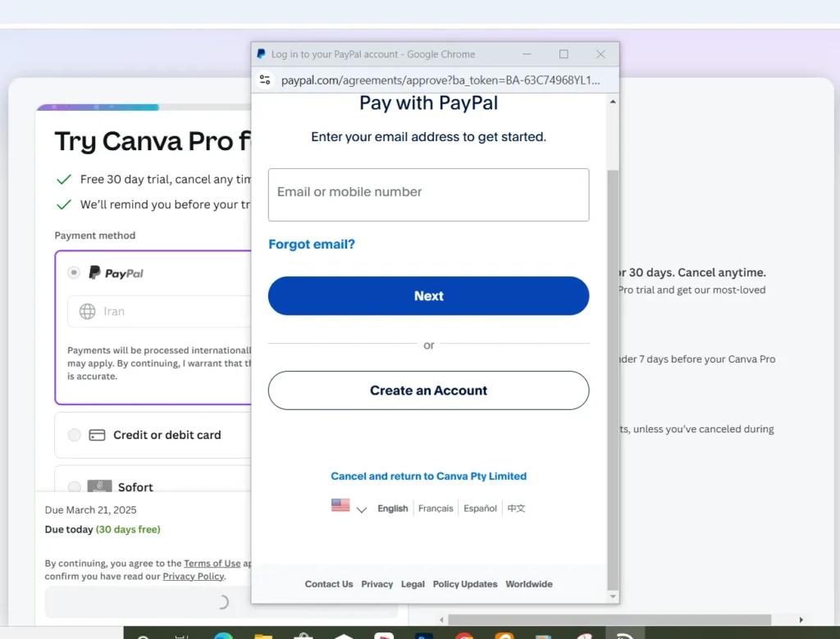Switch the language to Français
The image size is (840, 639).
tap(436, 509)
